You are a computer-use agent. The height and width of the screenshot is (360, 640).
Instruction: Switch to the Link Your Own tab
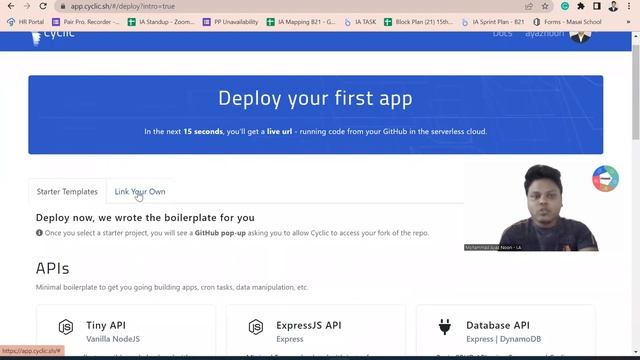point(140,191)
